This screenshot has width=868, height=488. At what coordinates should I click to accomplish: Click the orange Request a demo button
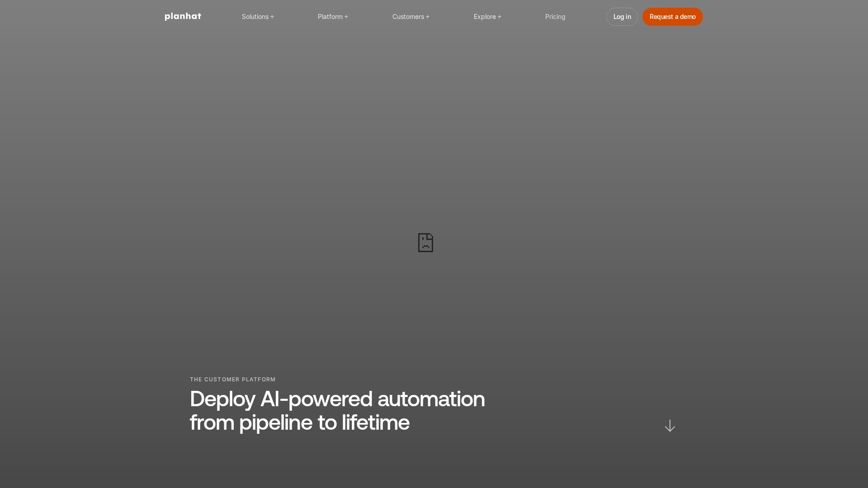672,17
